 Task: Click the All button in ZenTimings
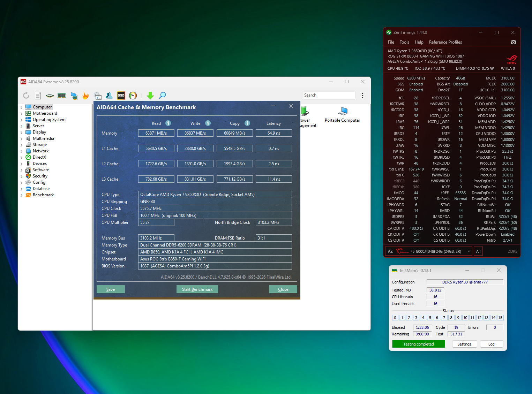[478, 251]
